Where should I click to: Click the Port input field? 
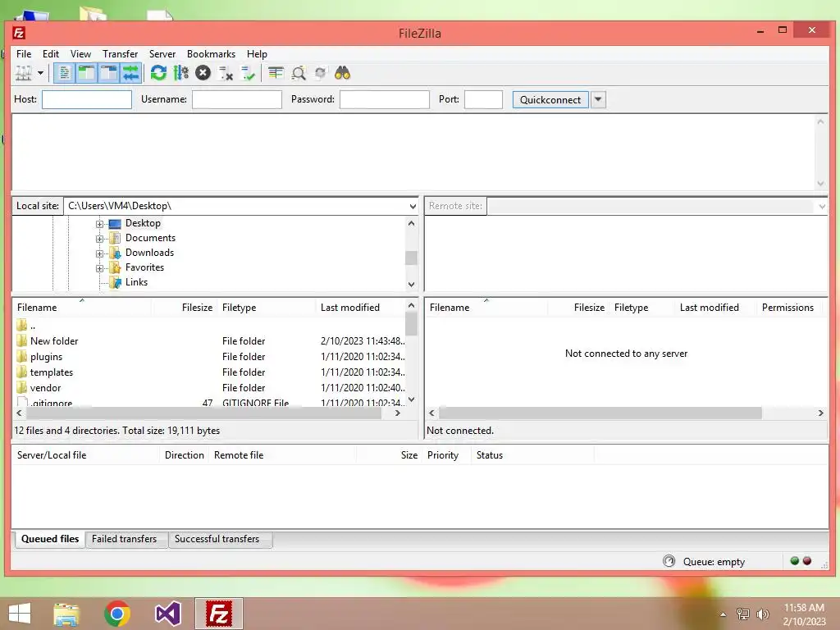[x=483, y=99]
